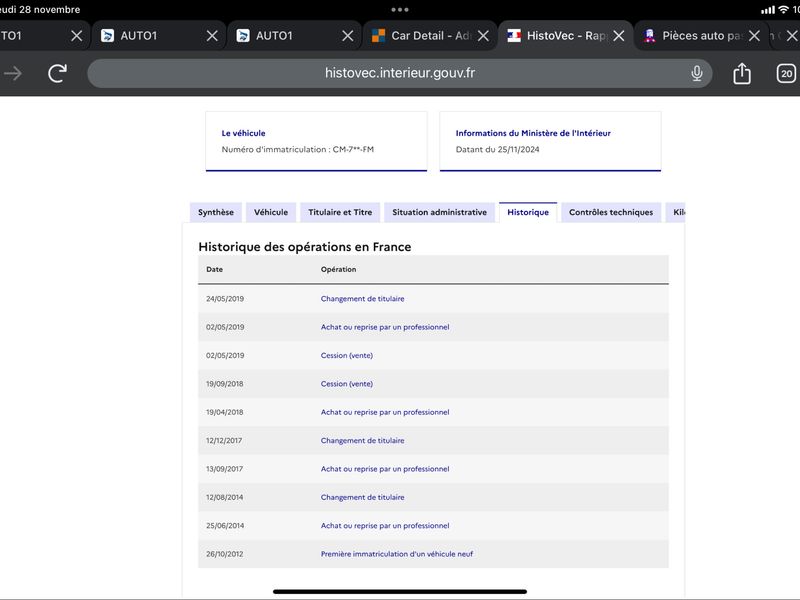Tap the home indicator bar at bottom
800x600 pixels.
pyautogui.click(x=399, y=592)
